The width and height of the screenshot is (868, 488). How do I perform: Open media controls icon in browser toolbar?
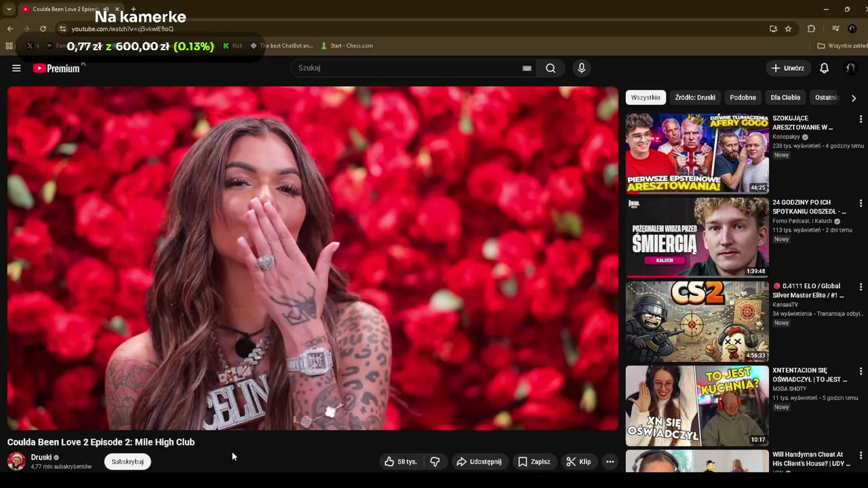point(835,28)
